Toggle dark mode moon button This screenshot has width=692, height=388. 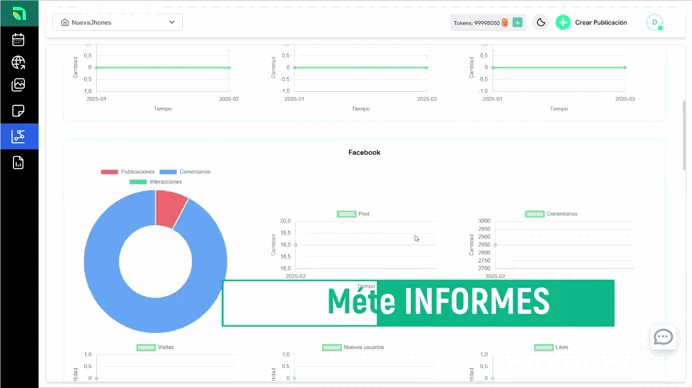coord(541,23)
